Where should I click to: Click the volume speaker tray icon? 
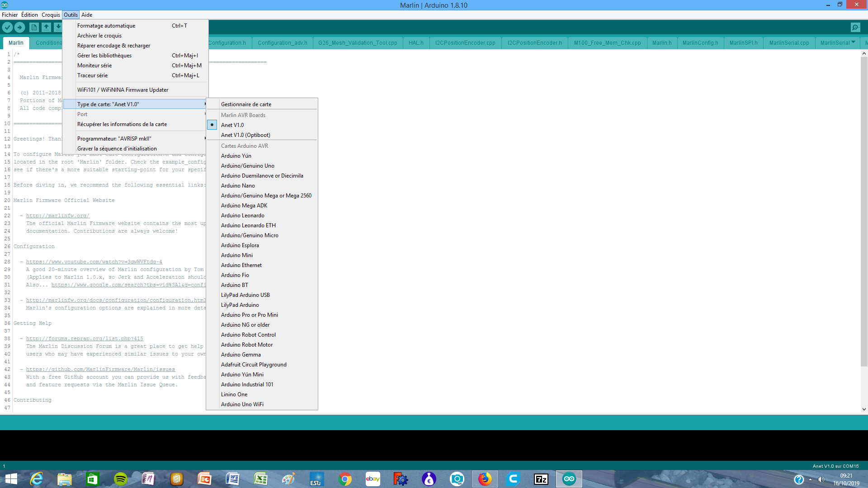[821, 479]
